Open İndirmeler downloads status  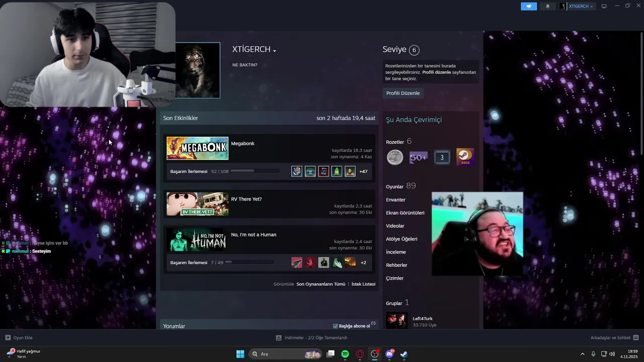[312, 338]
